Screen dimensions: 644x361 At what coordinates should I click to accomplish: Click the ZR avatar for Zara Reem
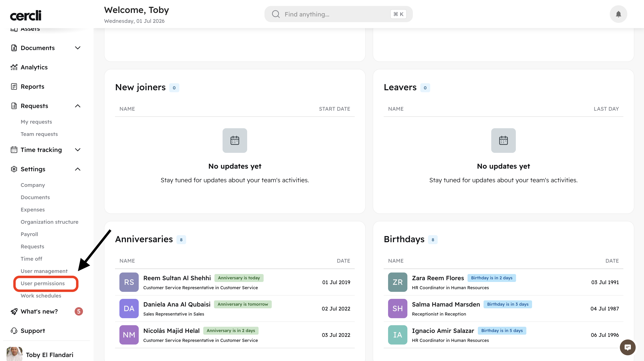point(398,282)
